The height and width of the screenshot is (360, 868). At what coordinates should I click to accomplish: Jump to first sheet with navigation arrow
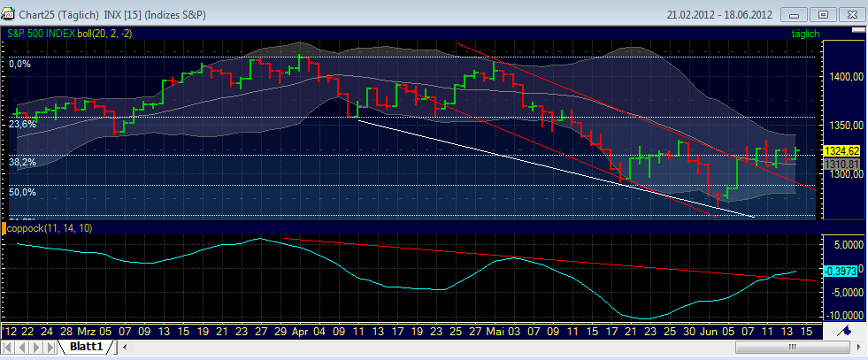click(8, 348)
